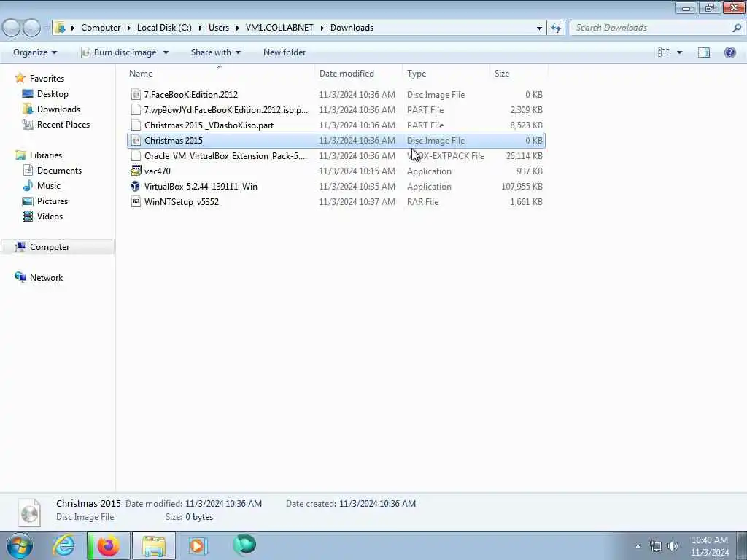
Task: Click the Forward navigation arrow button
Action: [32, 28]
